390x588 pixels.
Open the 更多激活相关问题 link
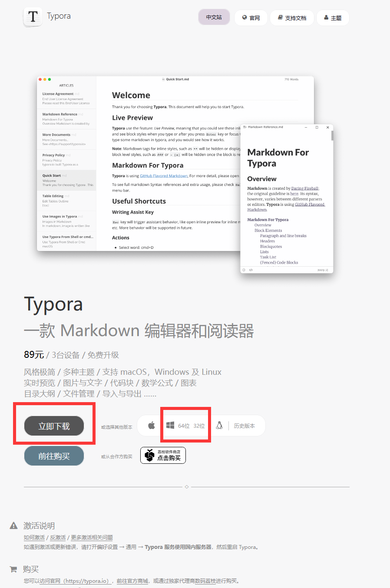92,538
